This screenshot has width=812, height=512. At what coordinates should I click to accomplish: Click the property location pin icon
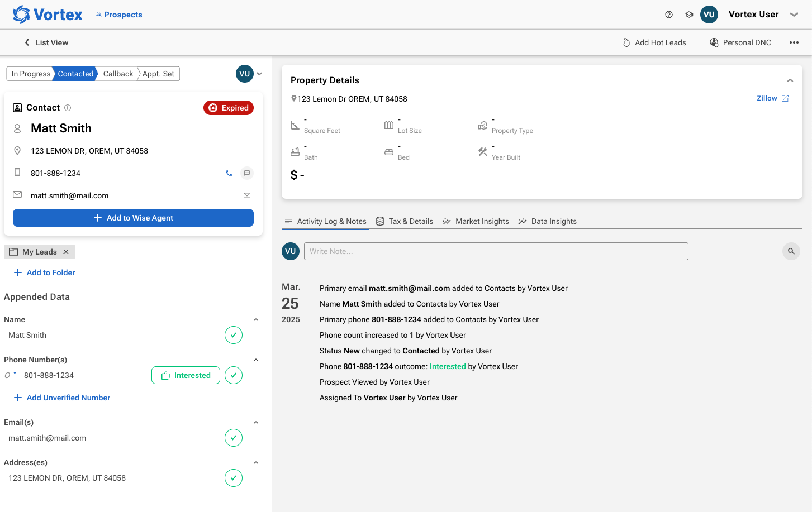coord(293,98)
